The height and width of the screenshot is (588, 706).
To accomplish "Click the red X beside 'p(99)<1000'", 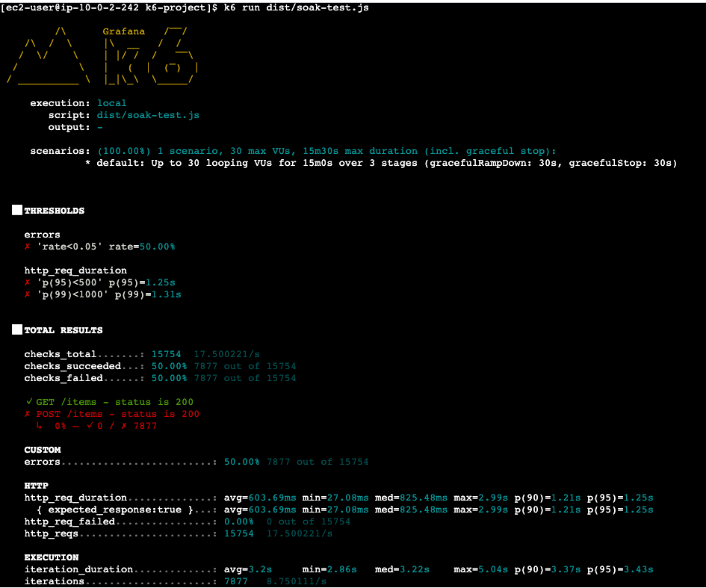I will tap(28, 294).
